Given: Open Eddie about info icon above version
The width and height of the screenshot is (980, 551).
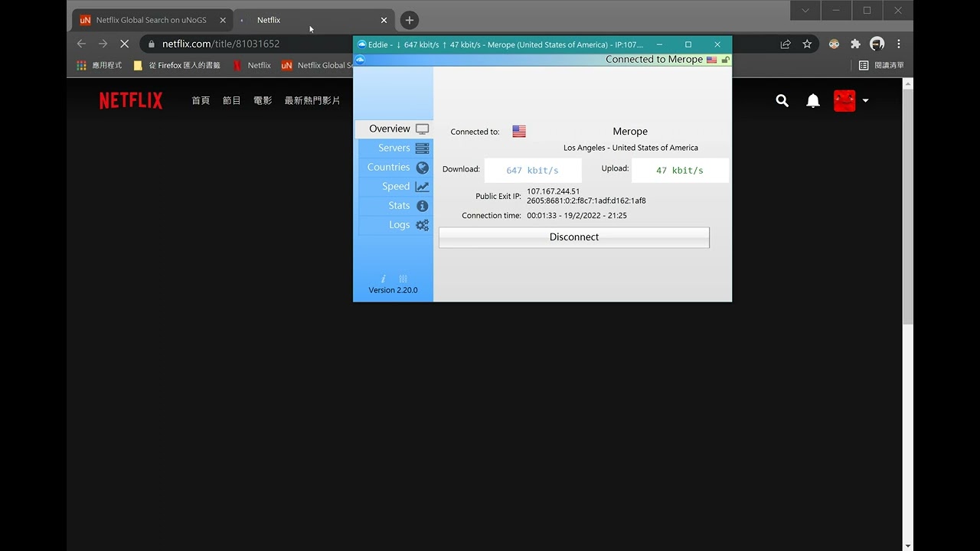Looking at the screenshot, I should point(383,279).
